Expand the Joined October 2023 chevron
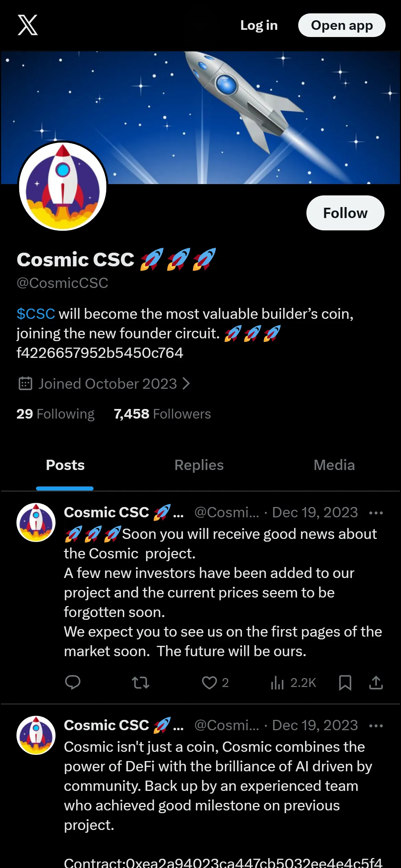 point(186,384)
